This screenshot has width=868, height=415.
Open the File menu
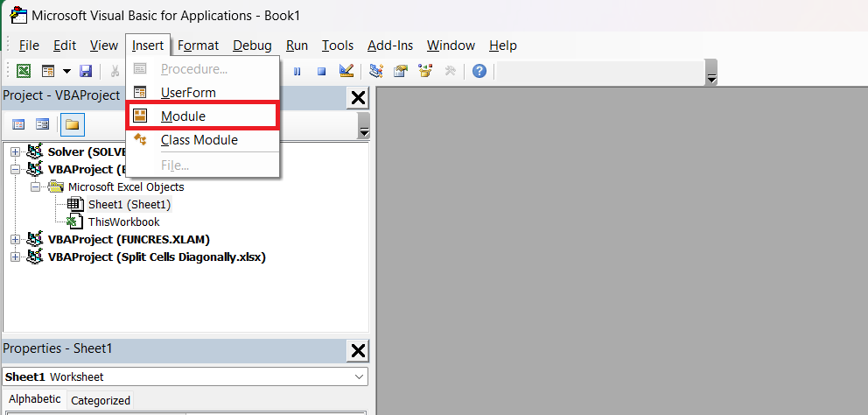point(29,46)
